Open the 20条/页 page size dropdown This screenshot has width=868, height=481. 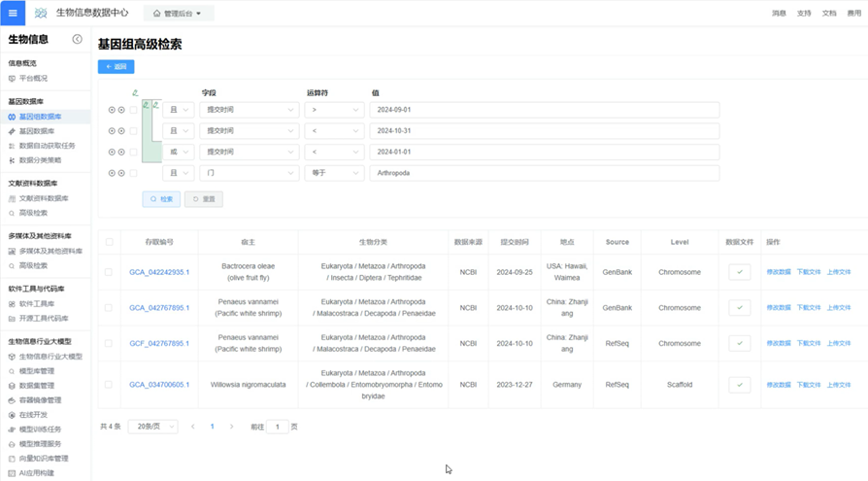151,427
